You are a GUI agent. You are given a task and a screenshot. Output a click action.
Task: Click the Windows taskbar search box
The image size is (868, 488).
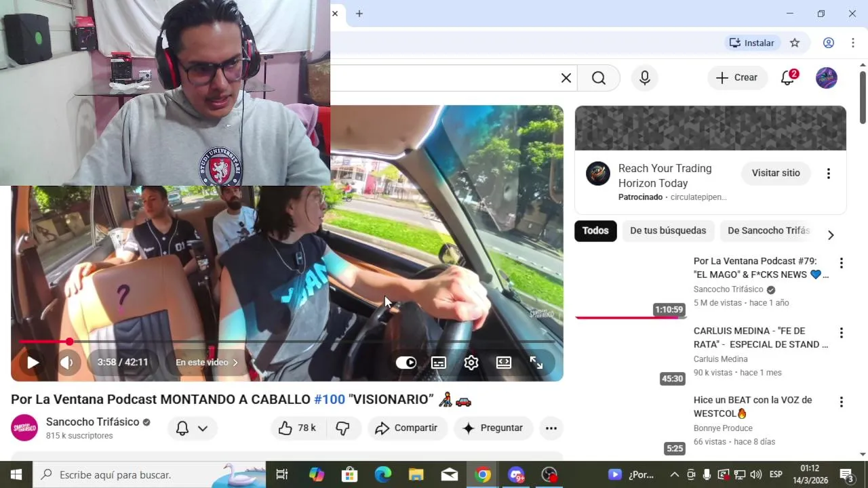149,474
